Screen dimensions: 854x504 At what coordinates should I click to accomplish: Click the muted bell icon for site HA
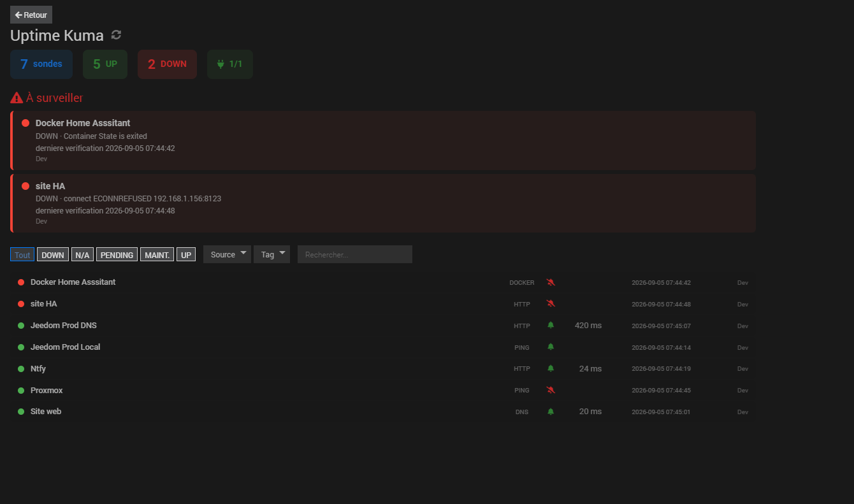tap(551, 304)
